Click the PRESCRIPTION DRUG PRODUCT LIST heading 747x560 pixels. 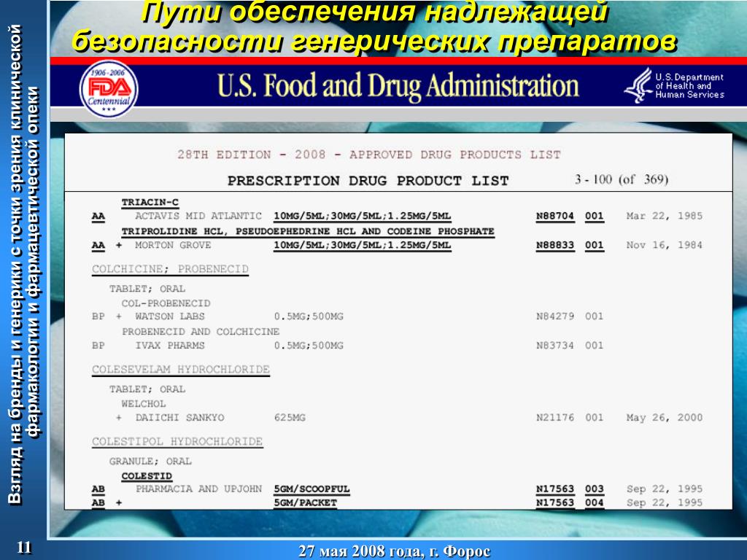coord(368,181)
